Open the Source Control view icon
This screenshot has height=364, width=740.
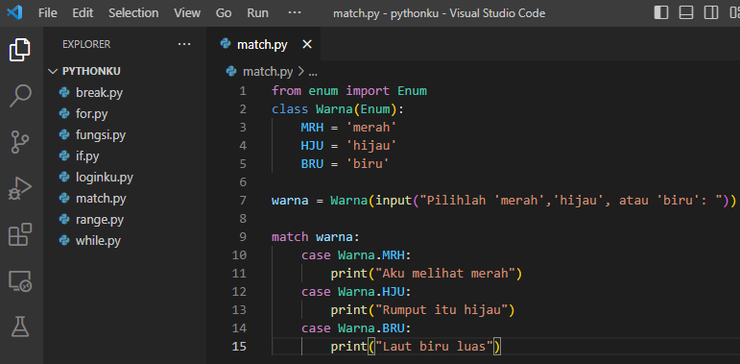[x=20, y=142]
